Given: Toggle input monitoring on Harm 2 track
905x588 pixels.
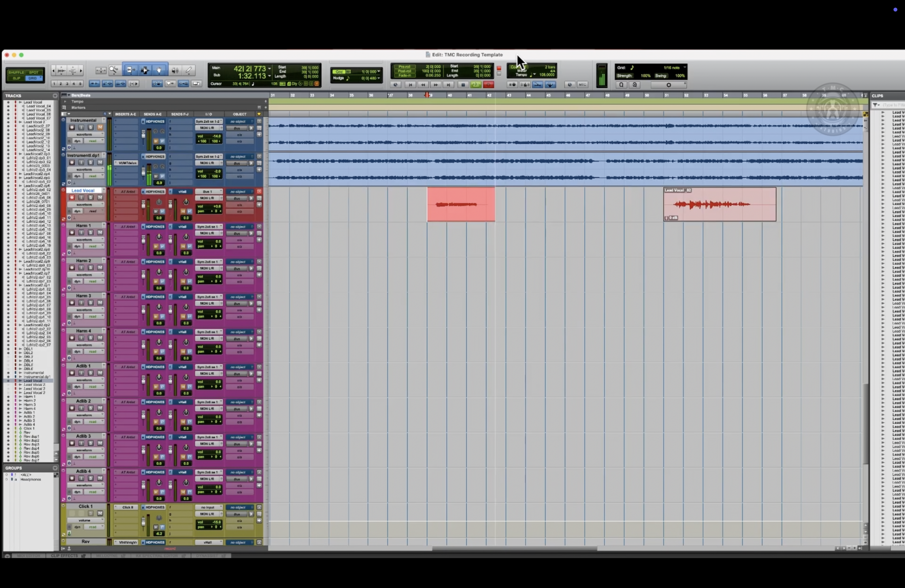Looking at the screenshot, I should pos(81,267).
